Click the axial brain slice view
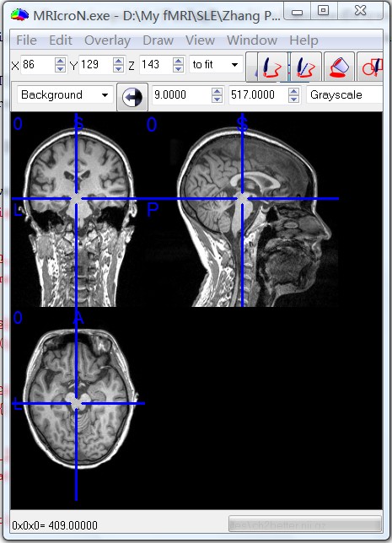Image resolution: width=392 pixels, height=543 pixels. 78,399
